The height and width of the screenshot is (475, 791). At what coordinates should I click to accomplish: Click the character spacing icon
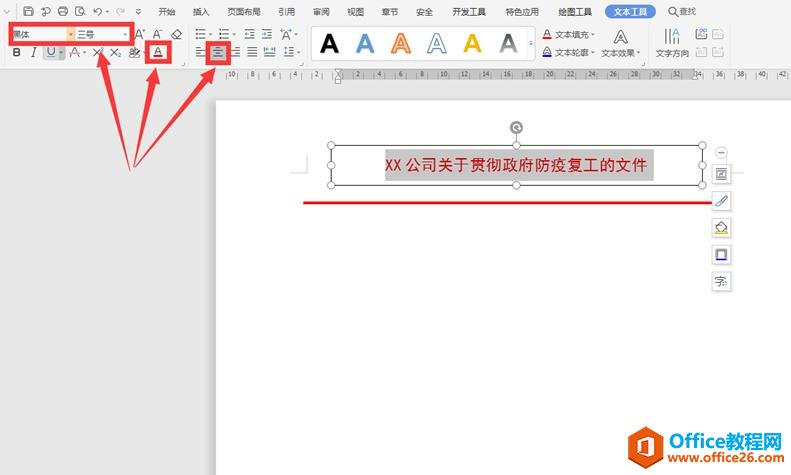coord(286,34)
